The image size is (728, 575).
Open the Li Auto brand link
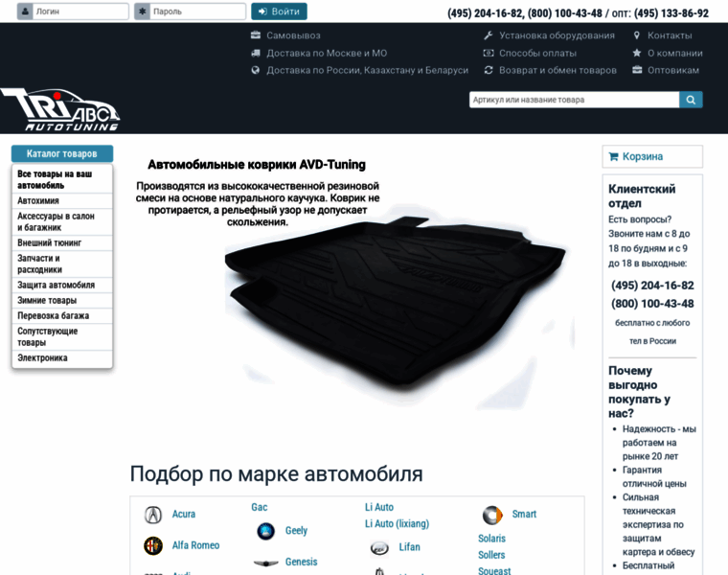coord(379,507)
